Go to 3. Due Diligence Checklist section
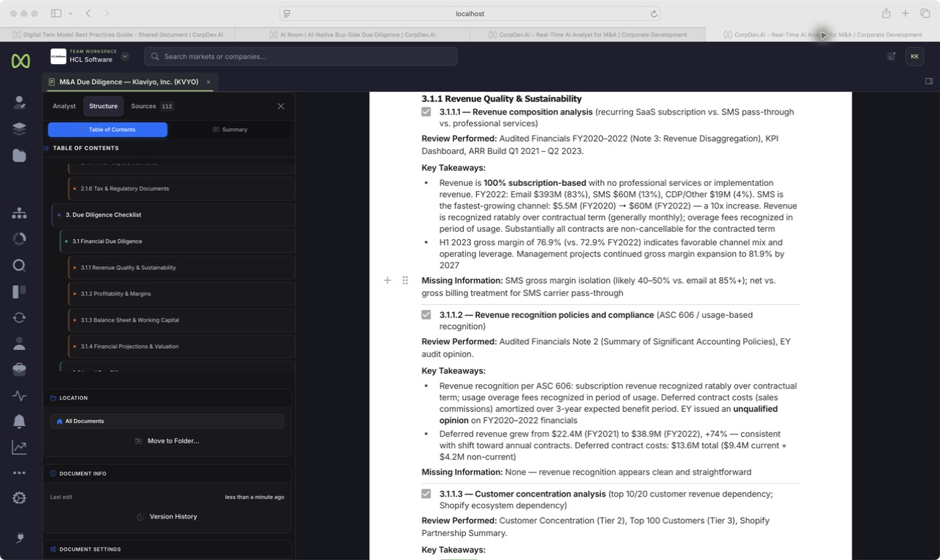 point(173,215)
